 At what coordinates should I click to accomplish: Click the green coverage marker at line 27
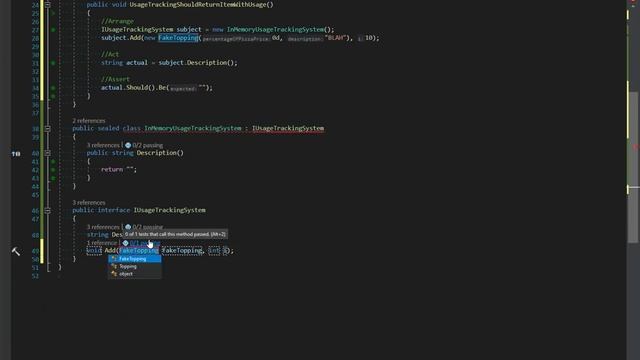pos(53,30)
